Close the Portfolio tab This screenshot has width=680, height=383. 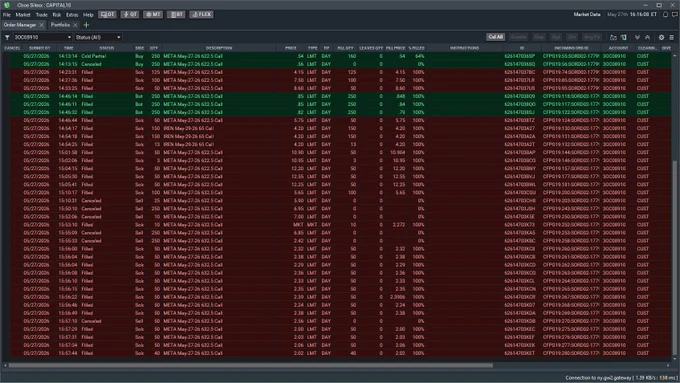(x=75, y=25)
